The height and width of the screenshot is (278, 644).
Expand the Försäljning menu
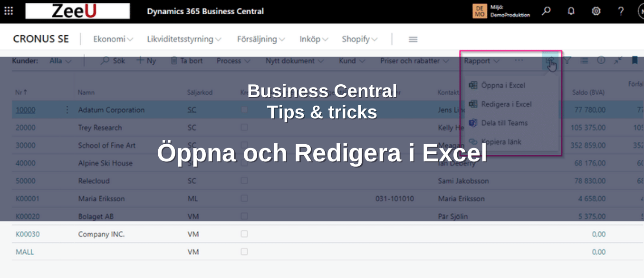coord(261,39)
